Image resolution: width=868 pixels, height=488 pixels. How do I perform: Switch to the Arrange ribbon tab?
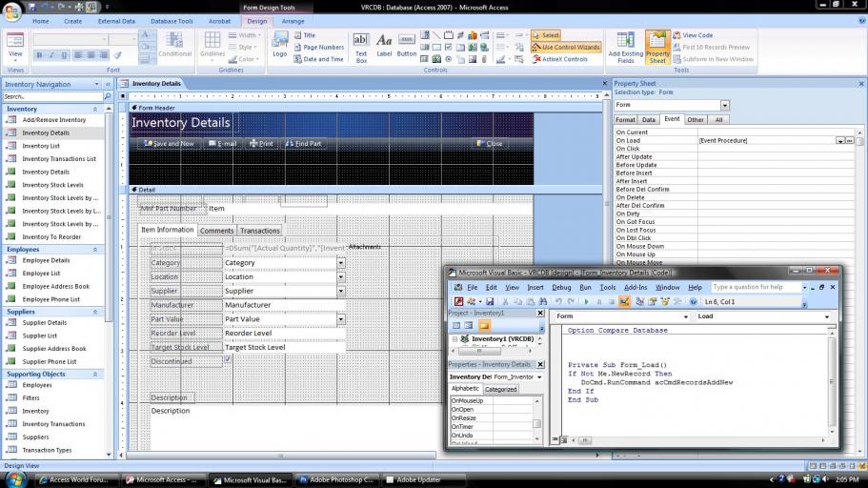[x=293, y=21]
